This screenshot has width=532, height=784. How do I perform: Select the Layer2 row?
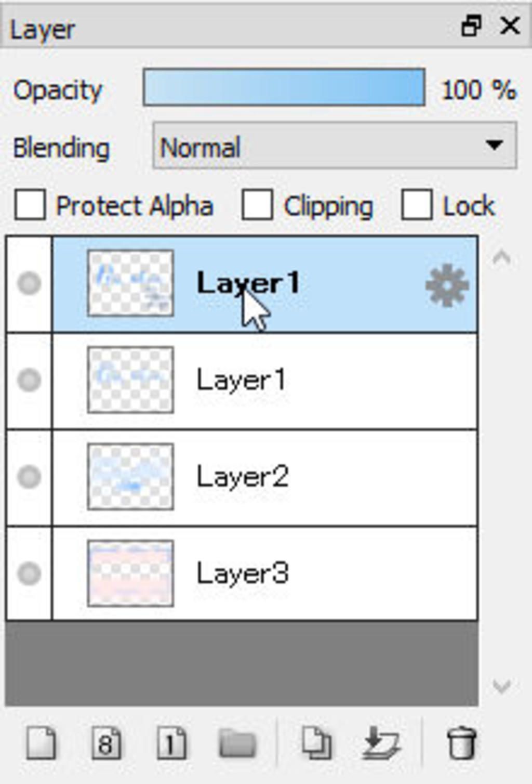[x=312, y=477]
